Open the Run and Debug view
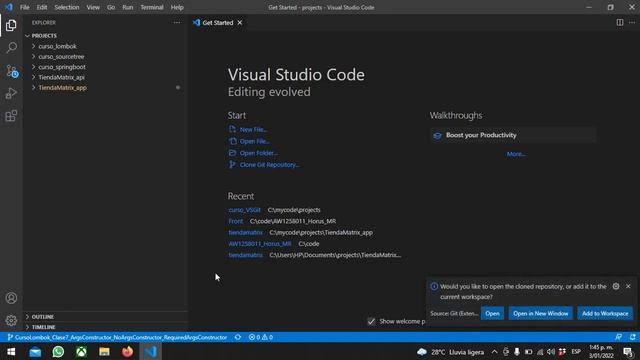The image size is (640, 360). [x=11, y=93]
